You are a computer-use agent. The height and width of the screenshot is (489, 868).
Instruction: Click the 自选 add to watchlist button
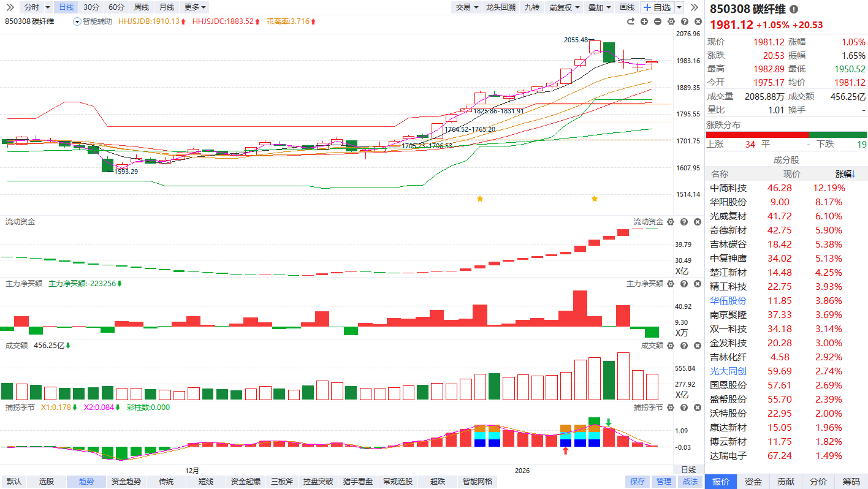pyautogui.click(x=657, y=7)
